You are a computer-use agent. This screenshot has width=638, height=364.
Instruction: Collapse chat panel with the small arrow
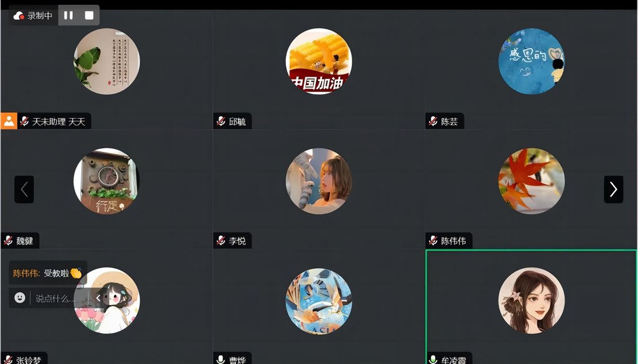pos(98,298)
